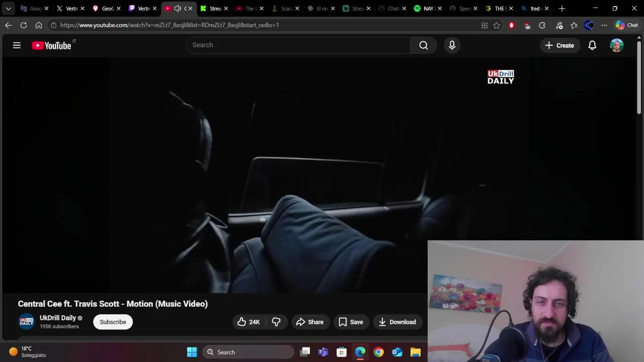Open the weather widget showing 18°C
Screen dimensions: 644x362
point(28,352)
